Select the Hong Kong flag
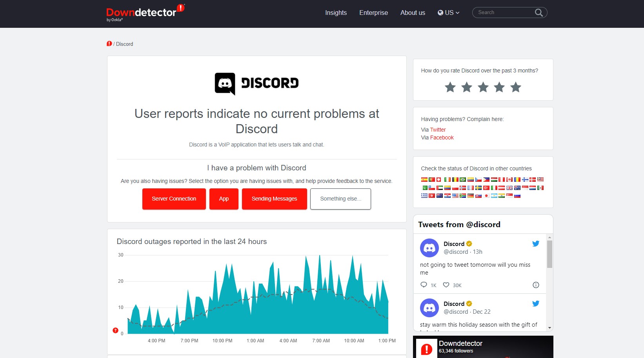 432,196
